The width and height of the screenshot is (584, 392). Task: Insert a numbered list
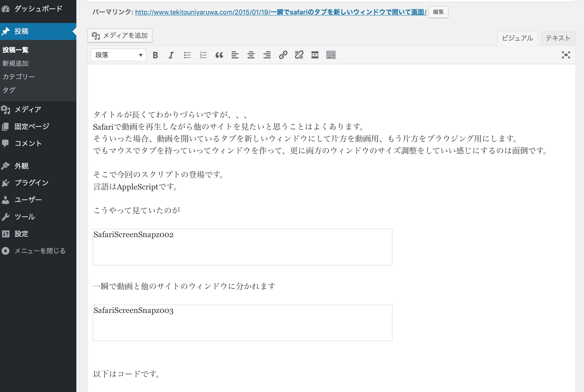click(x=203, y=55)
